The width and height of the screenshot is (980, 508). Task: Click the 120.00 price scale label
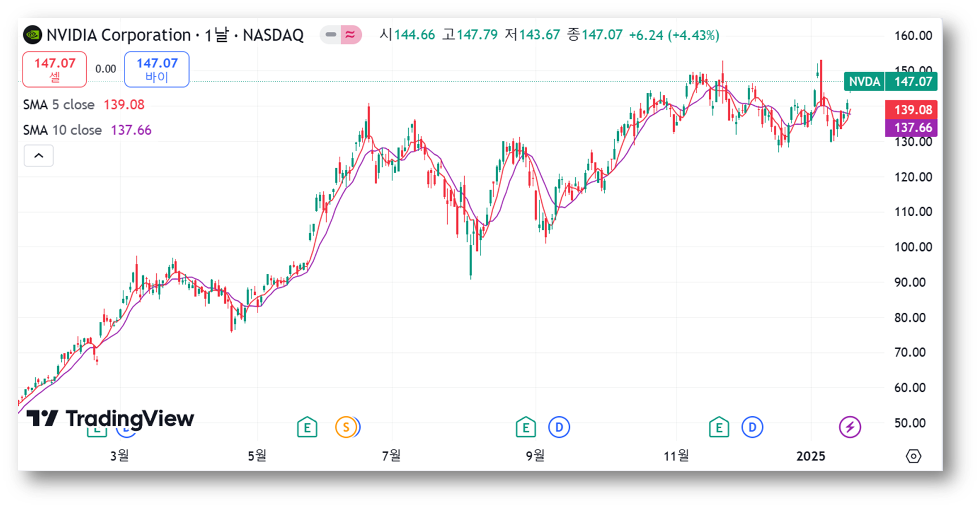913,177
